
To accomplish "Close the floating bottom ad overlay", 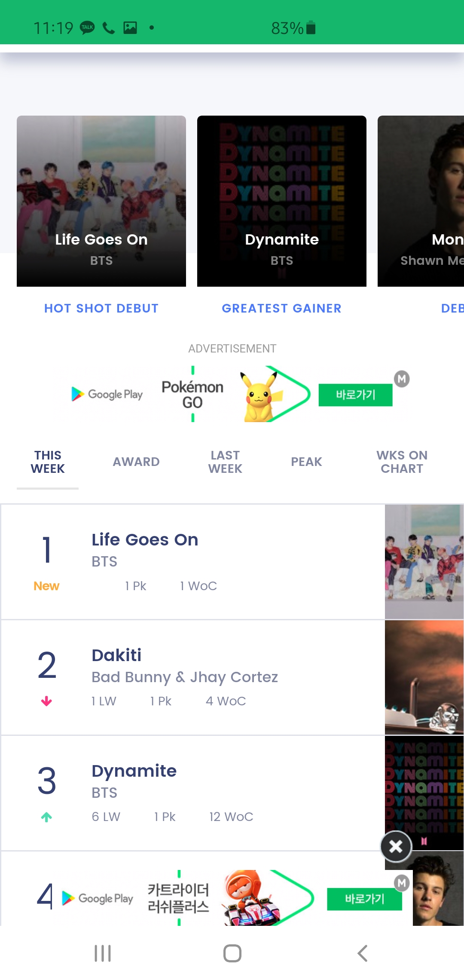I will point(396,846).
